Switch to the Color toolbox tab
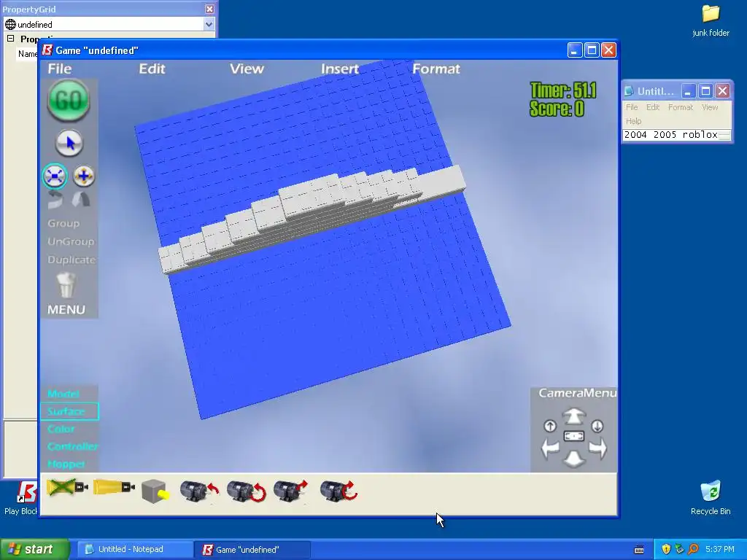Screen dimensions: 747x560 point(61,429)
